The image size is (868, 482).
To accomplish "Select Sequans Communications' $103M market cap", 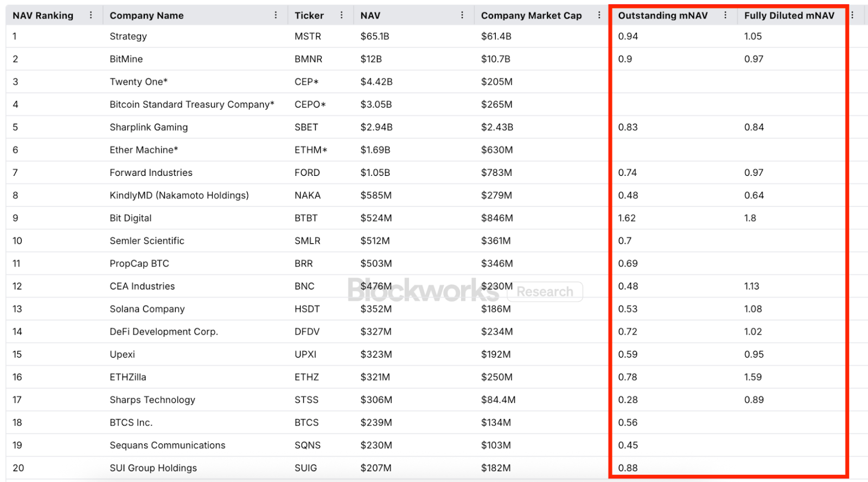I will pyautogui.click(x=496, y=446).
